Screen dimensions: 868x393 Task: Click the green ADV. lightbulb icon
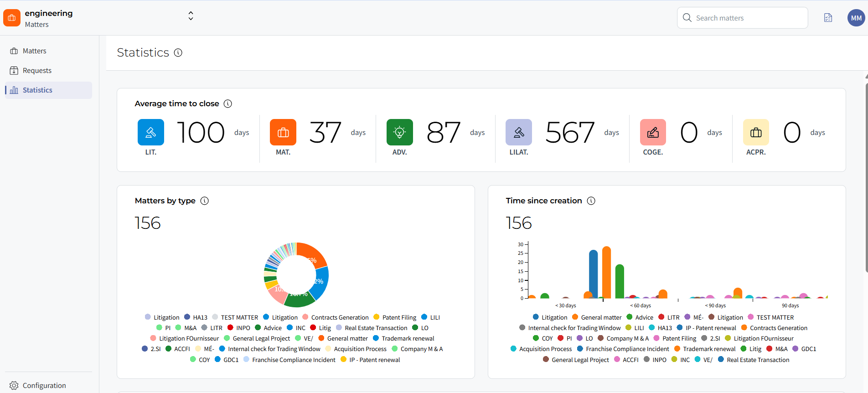(400, 132)
